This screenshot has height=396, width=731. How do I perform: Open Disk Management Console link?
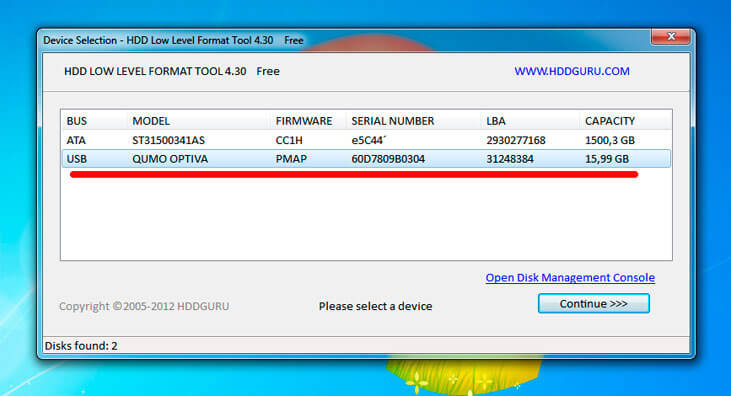point(570,278)
